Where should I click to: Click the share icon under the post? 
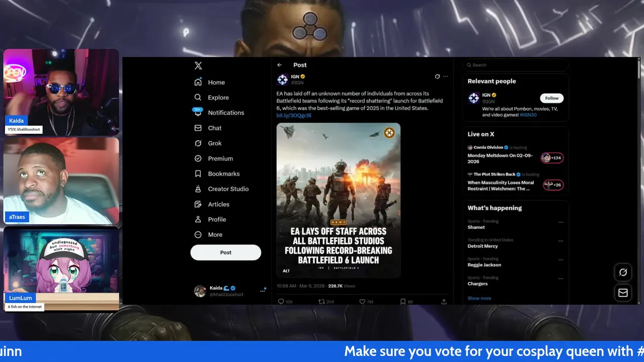[x=444, y=302]
